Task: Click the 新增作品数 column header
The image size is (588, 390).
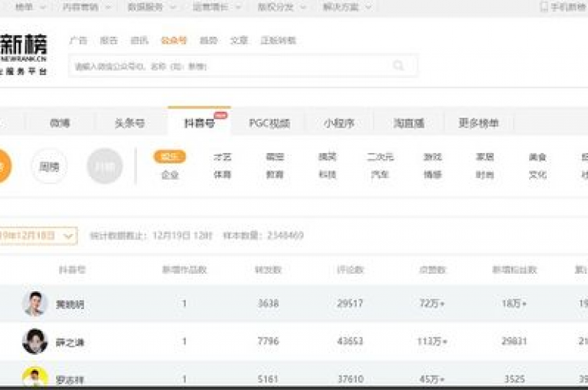Action: pyautogui.click(x=185, y=270)
